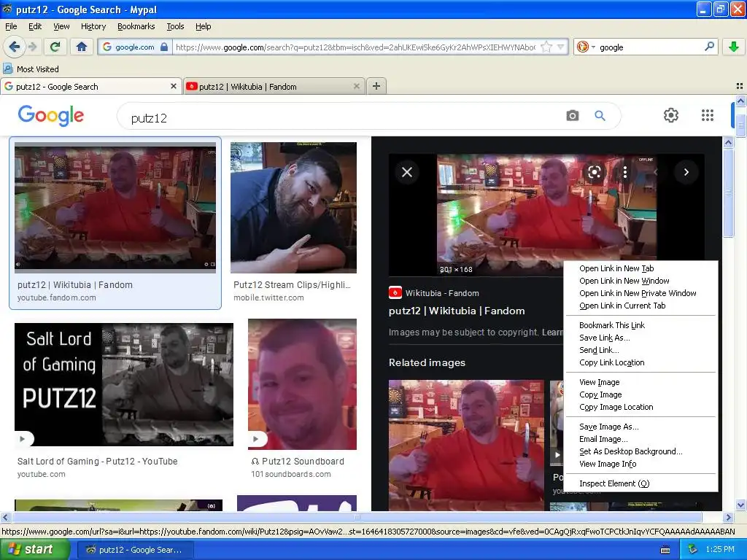Open the putz12 | Wikitubia | Fandom preview title link
Image resolution: width=747 pixels, height=560 pixels.
457,311
